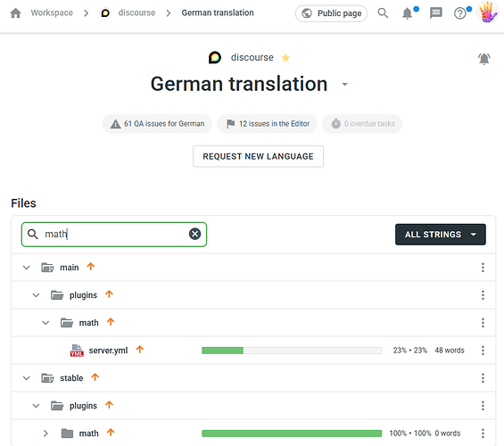
Task: Open more options for expanded math folder
Action: click(483, 323)
